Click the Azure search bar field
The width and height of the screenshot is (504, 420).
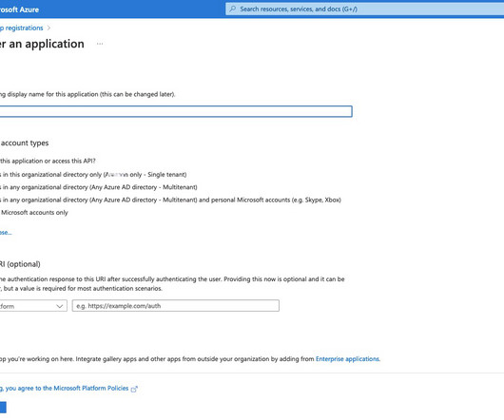pos(364,9)
